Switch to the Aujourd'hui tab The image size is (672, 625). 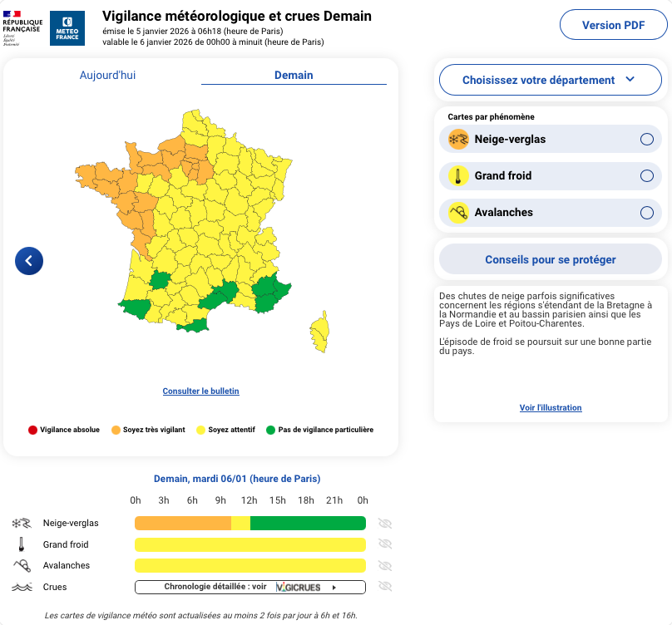(107, 75)
